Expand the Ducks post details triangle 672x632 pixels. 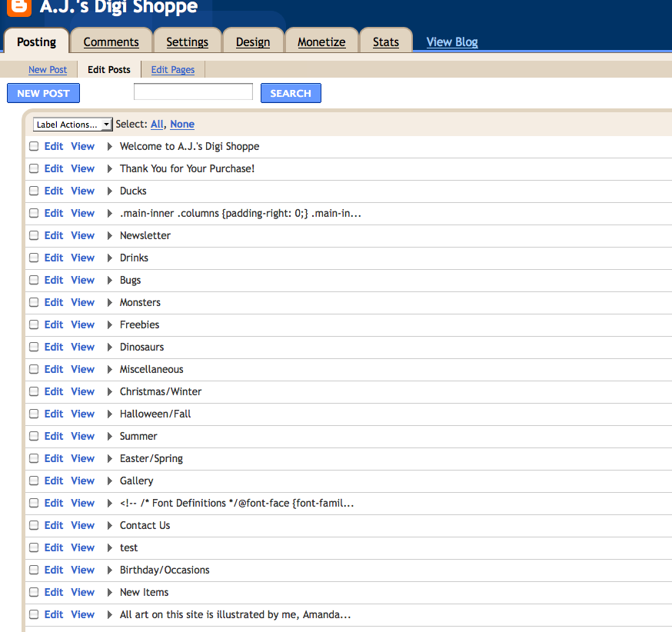(109, 191)
